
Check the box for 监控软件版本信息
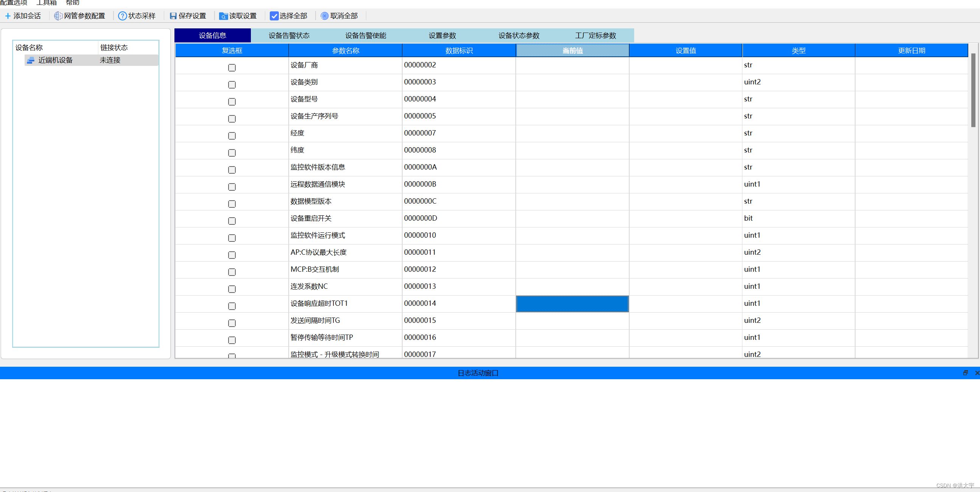[x=232, y=170]
